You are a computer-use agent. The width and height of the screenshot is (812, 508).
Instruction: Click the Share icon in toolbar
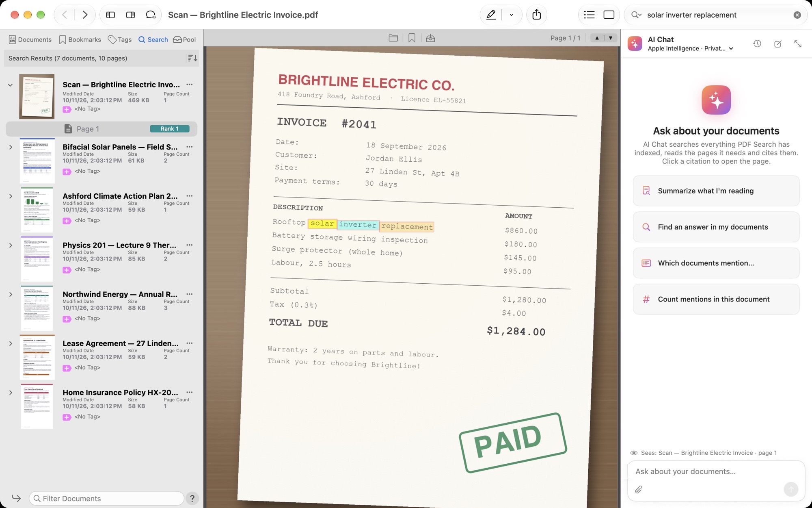537,15
